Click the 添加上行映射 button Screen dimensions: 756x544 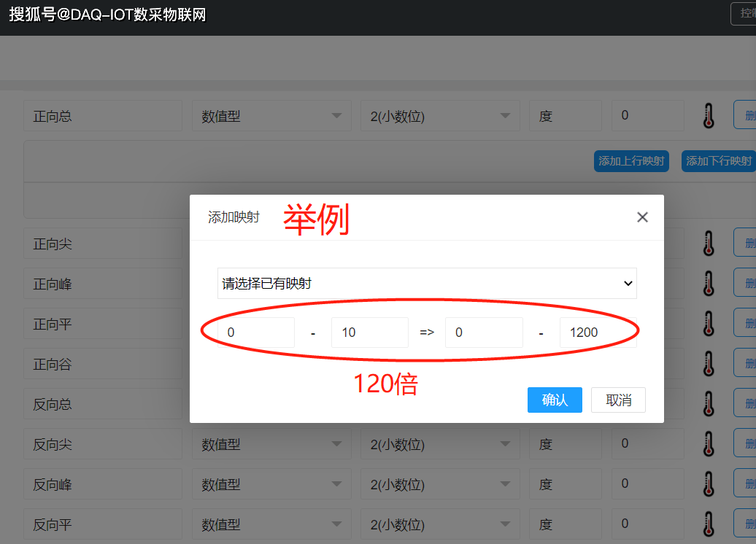tap(630, 160)
